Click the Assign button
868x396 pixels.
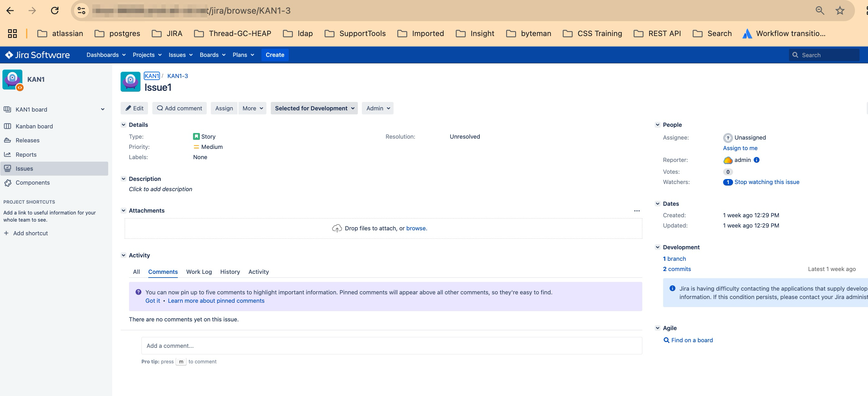224,108
